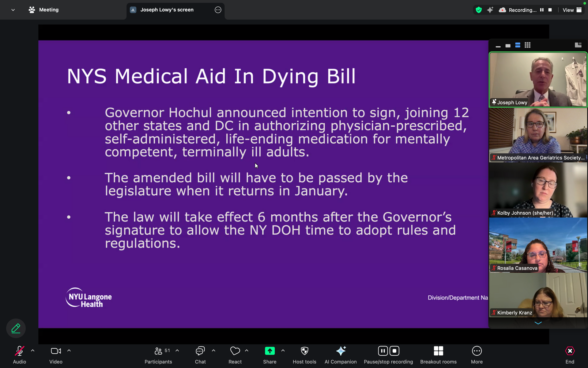588x368 pixels.
Task: Select Rosalia Casanova's video thumbnail
Action: click(538, 245)
